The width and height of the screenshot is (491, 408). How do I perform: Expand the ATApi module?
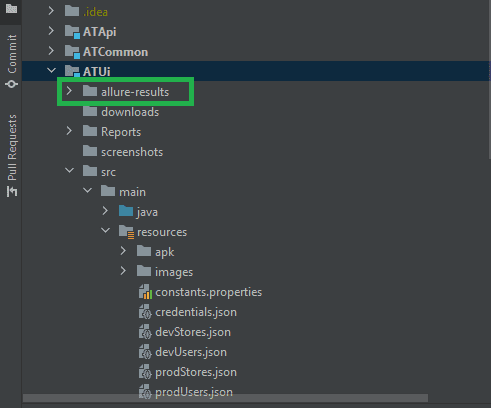[51, 31]
